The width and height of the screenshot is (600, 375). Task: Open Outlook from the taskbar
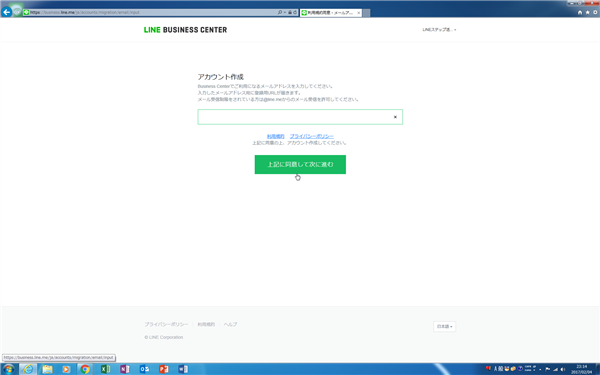(144, 369)
